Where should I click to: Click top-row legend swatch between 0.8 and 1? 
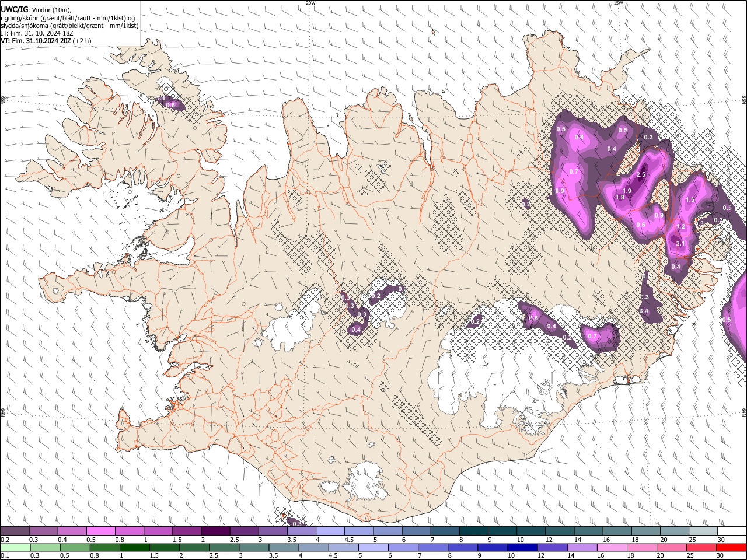click(x=130, y=531)
